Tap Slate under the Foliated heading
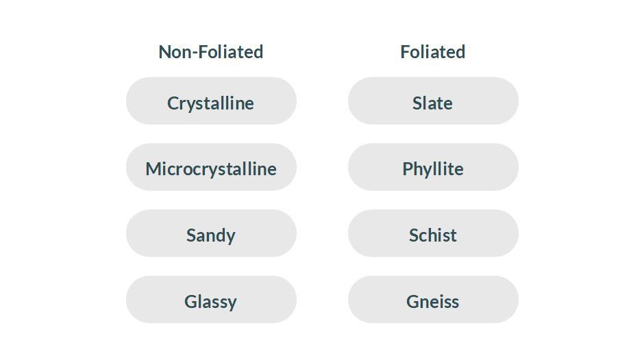 (433, 101)
